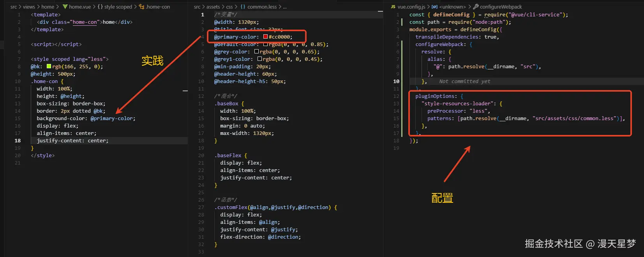Image resolution: width=644 pixels, height=257 pixels.
Task: Select the 'home.vue' breadcrumb item
Action: [x=80, y=7]
